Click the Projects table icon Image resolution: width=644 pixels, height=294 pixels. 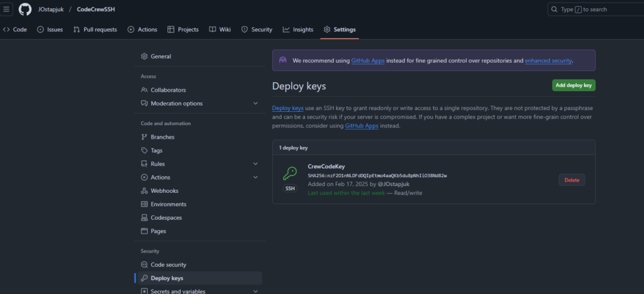click(x=171, y=30)
